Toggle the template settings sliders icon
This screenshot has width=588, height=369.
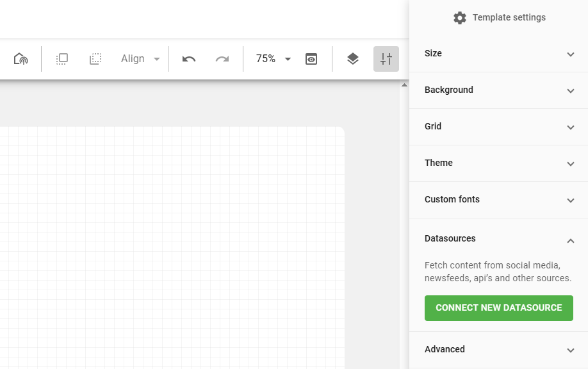(386, 59)
